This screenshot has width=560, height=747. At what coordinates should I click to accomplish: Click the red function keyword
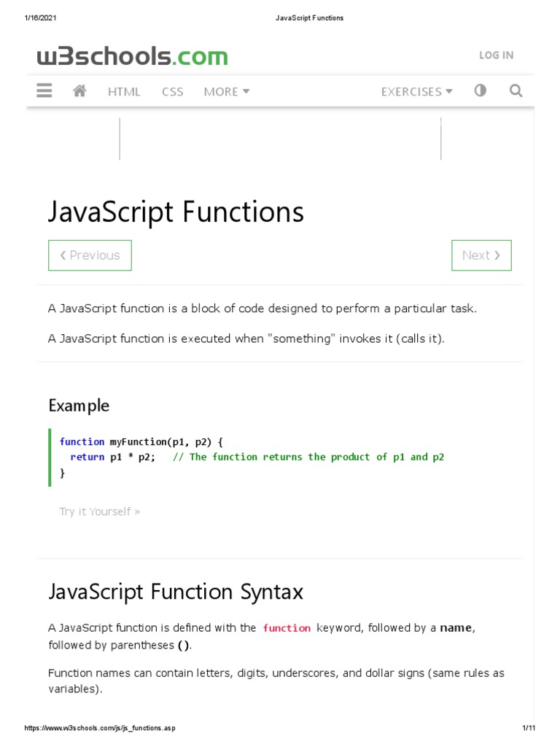[x=287, y=628]
